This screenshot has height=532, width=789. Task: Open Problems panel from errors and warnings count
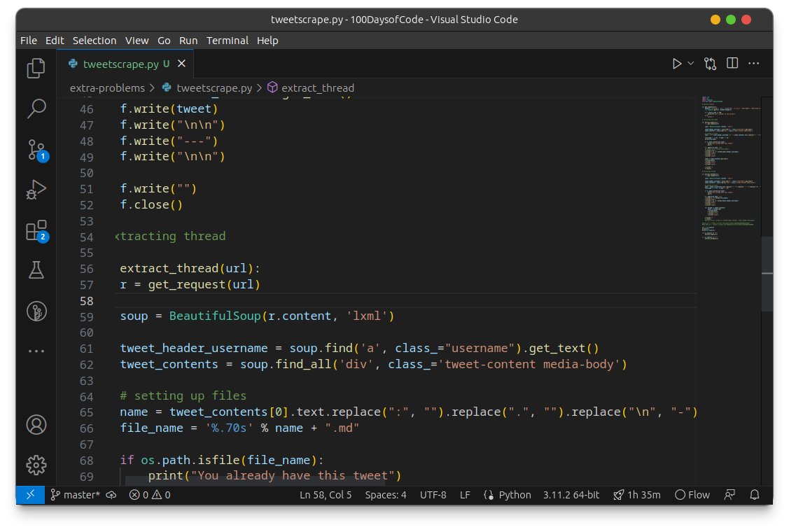coord(150,495)
